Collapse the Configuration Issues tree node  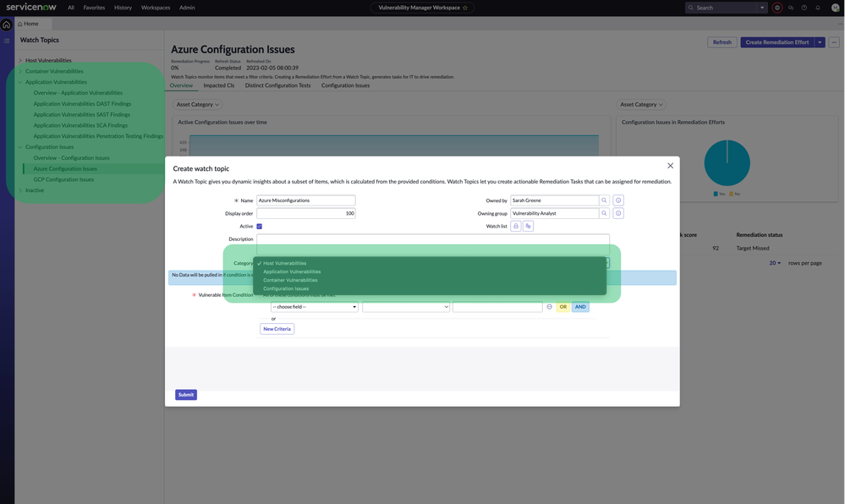(x=20, y=146)
